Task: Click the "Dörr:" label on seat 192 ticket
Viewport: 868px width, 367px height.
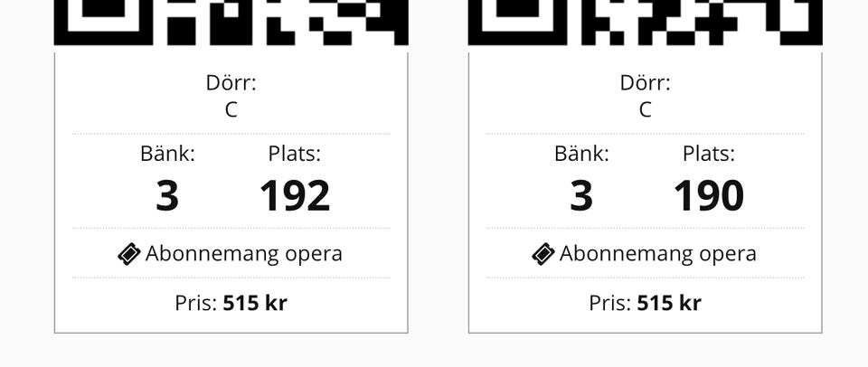Action: [231, 83]
